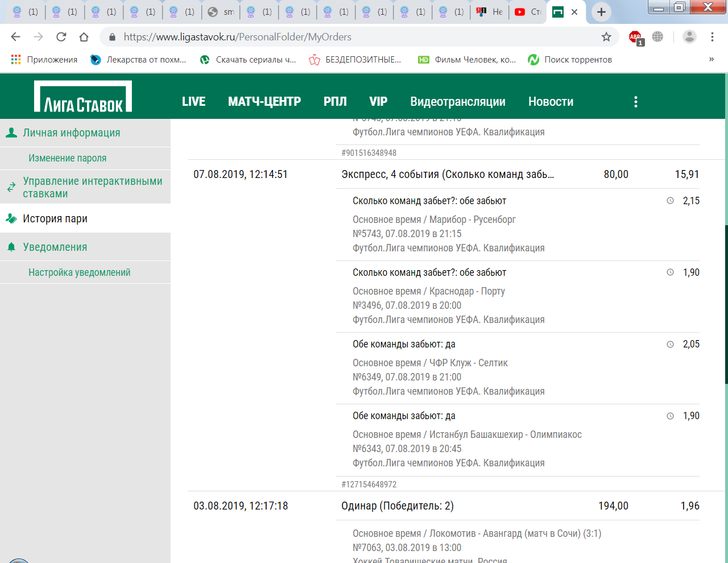Open bookmark Фильм Человек, ко...
Image resolution: width=728 pixels, height=563 pixels.
[467, 60]
